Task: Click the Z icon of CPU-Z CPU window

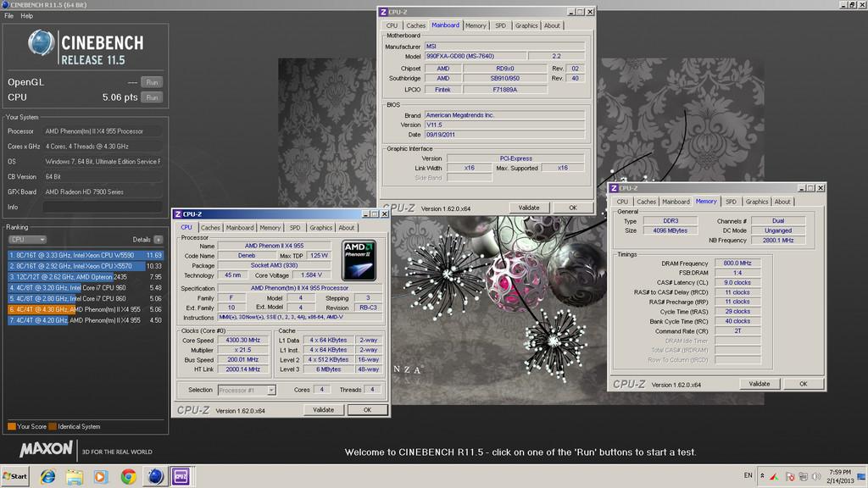Action: click(178, 214)
